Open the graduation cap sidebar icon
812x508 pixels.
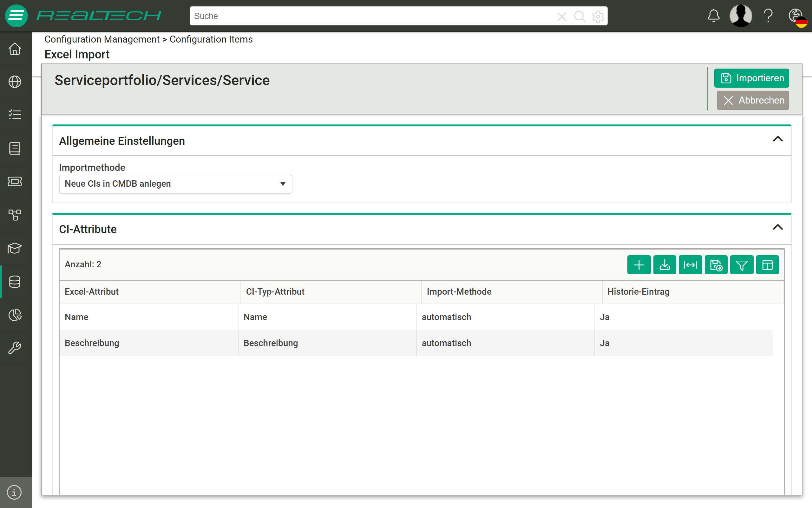coord(15,248)
